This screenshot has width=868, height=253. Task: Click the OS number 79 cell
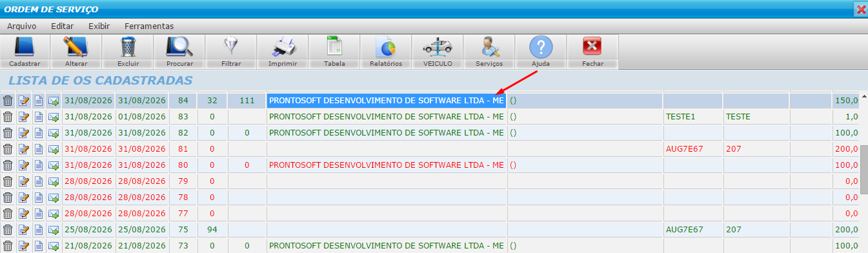click(x=183, y=181)
